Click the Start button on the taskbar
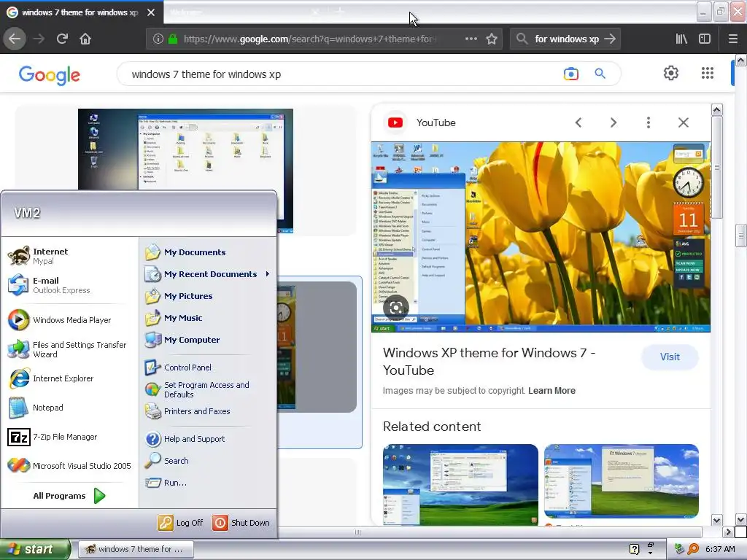 (x=34, y=549)
